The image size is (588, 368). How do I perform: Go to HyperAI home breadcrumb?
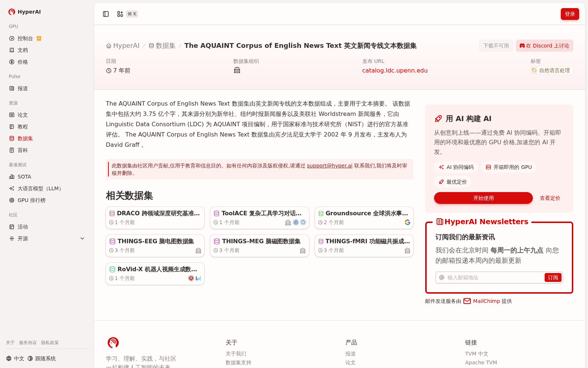(123, 46)
